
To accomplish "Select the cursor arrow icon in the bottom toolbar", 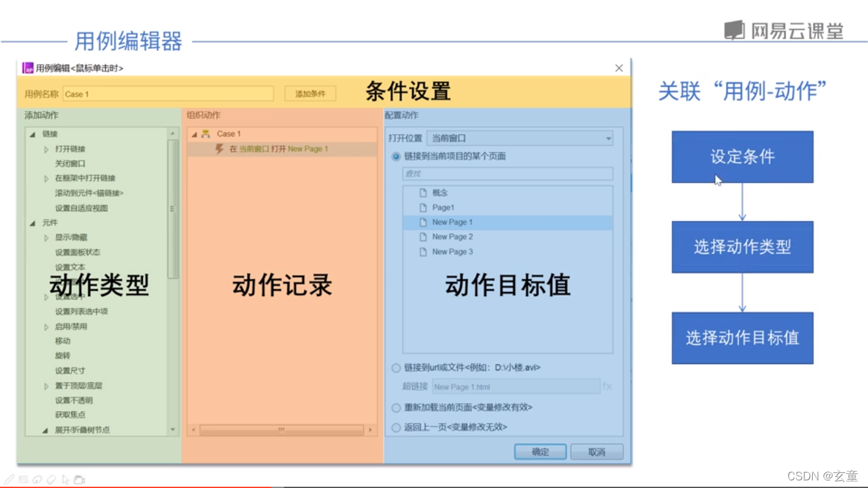I will coord(65,480).
